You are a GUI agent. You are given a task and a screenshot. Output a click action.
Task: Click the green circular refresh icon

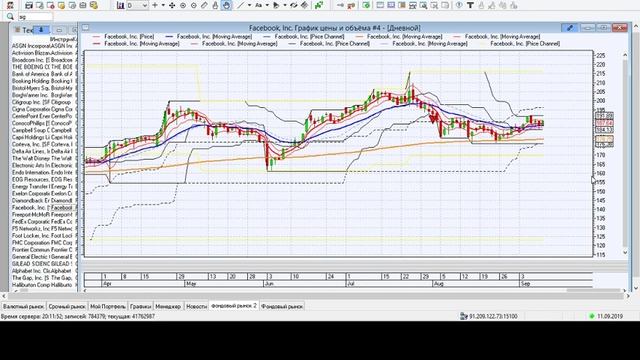367,5
